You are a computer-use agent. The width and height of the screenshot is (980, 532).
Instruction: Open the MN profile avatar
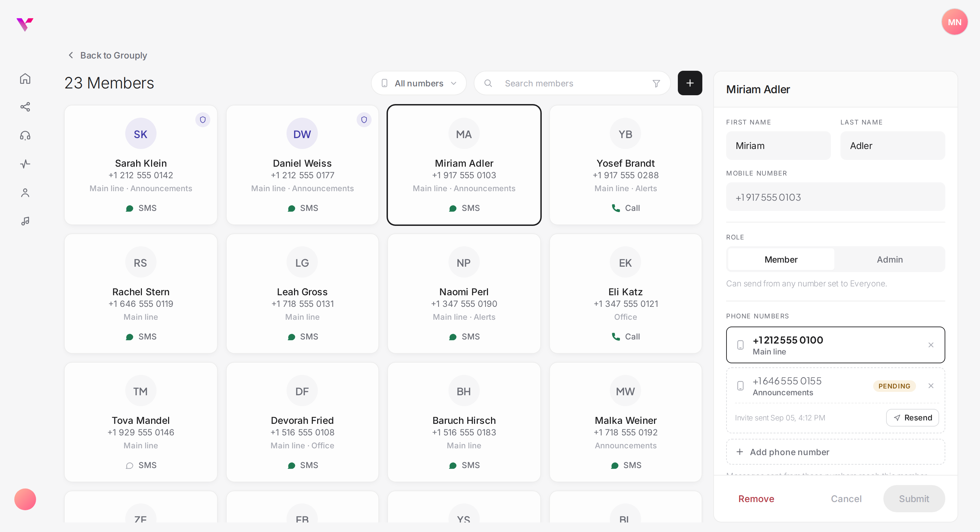[954, 22]
